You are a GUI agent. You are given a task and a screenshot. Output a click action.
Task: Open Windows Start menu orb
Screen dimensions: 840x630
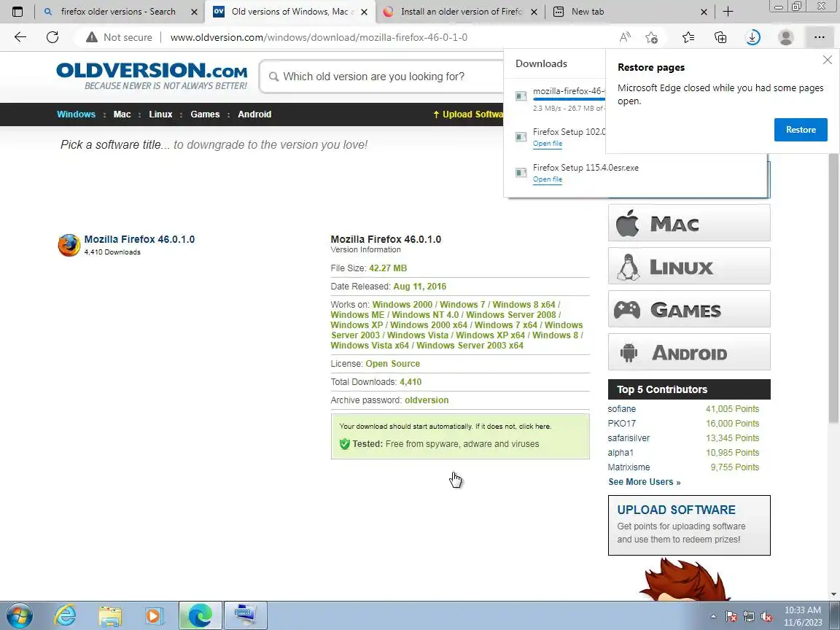[19, 615]
